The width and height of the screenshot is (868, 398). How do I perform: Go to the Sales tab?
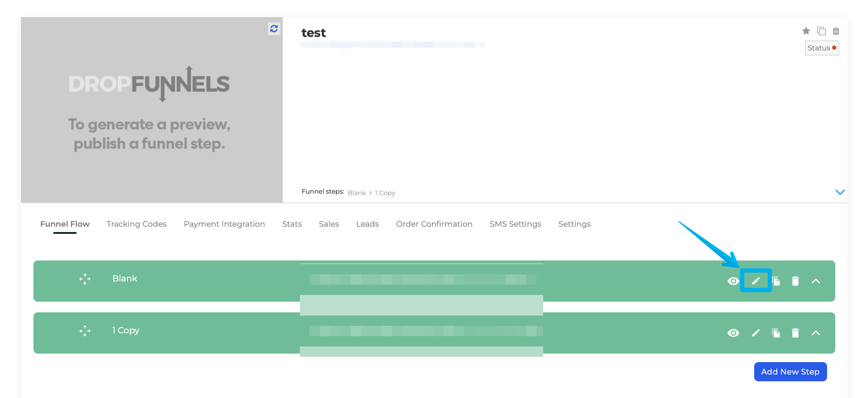coord(329,224)
